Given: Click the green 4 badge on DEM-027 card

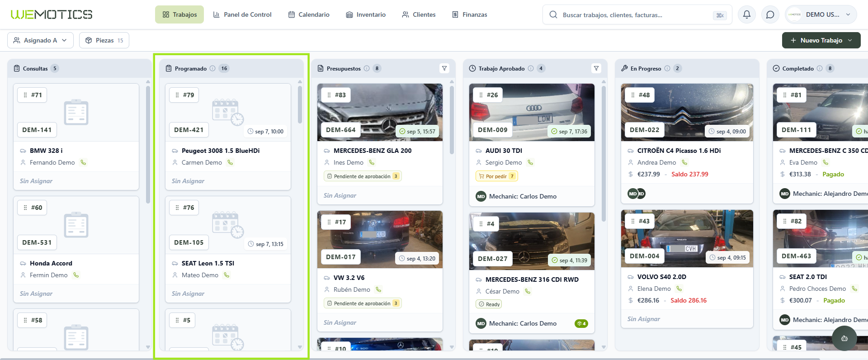Looking at the screenshot, I should click(581, 323).
